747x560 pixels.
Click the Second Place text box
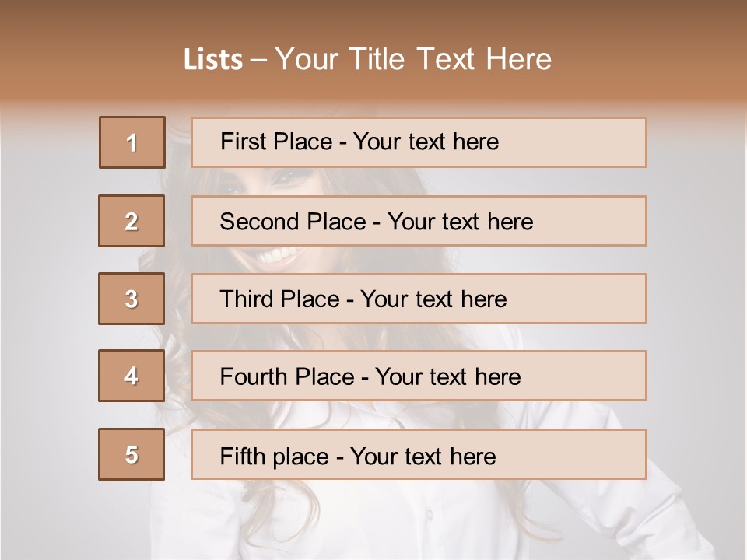(419, 221)
